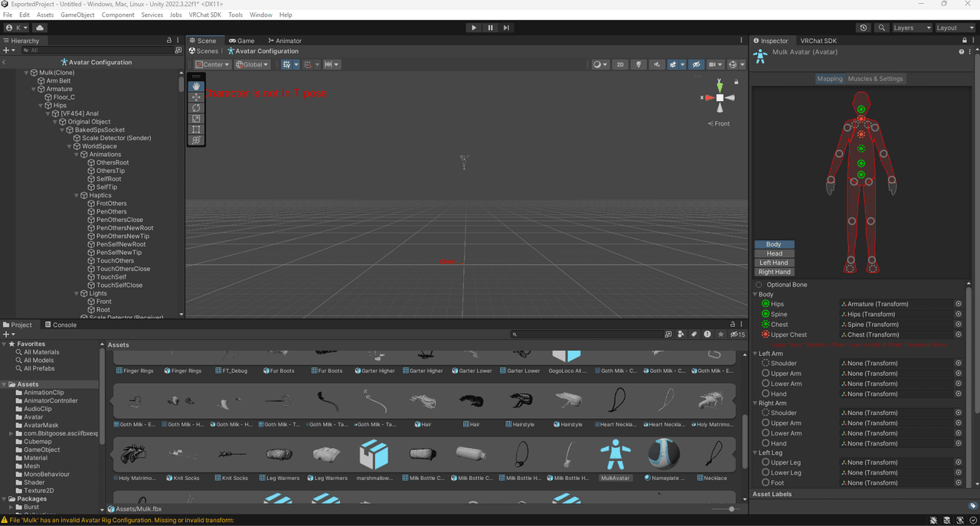Search by type icon in Project panel
The height and width of the screenshot is (526, 980).
[x=681, y=335]
